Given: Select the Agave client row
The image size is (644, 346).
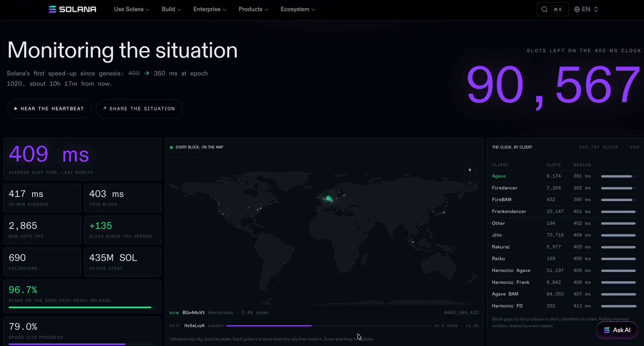Looking at the screenshot, I should tap(563, 176).
